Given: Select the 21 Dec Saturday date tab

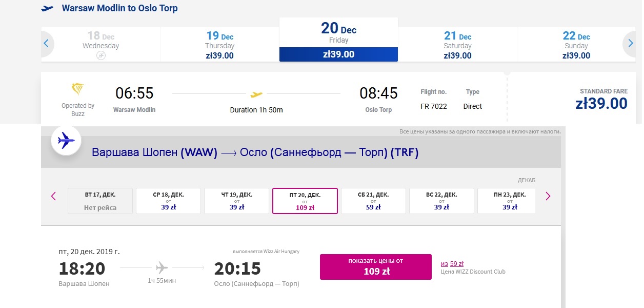Looking at the screenshot, I should point(457,45).
